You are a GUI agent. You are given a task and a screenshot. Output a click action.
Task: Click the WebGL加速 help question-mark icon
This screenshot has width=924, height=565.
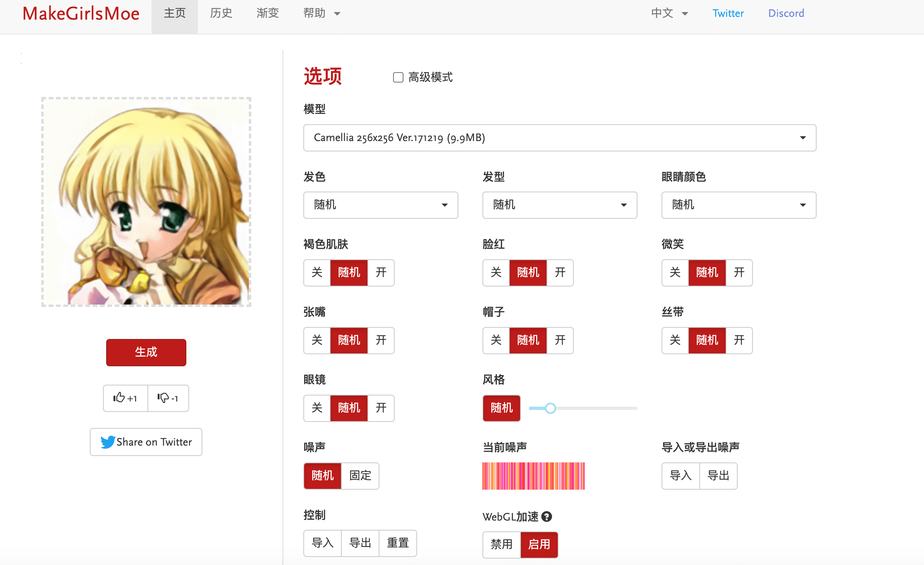click(x=547, y=517)
